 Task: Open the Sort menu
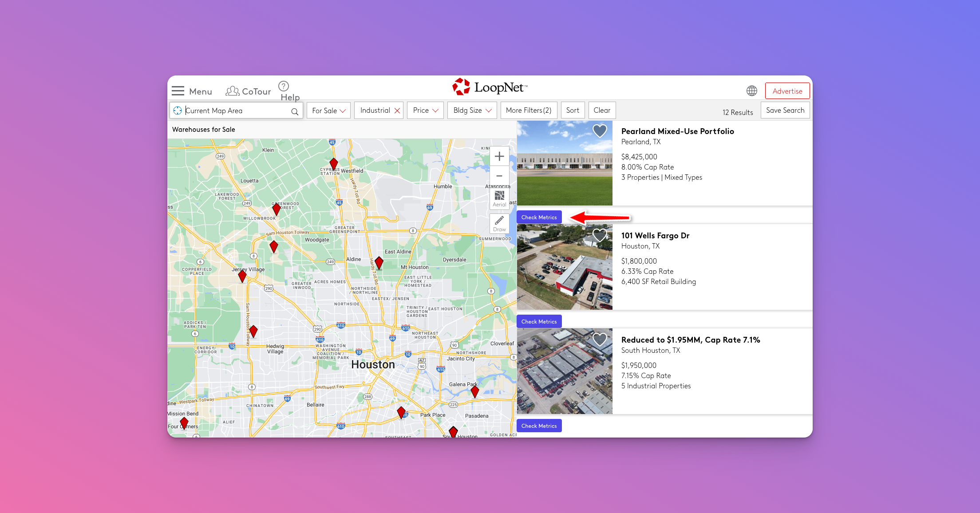[x=572, y=110]
